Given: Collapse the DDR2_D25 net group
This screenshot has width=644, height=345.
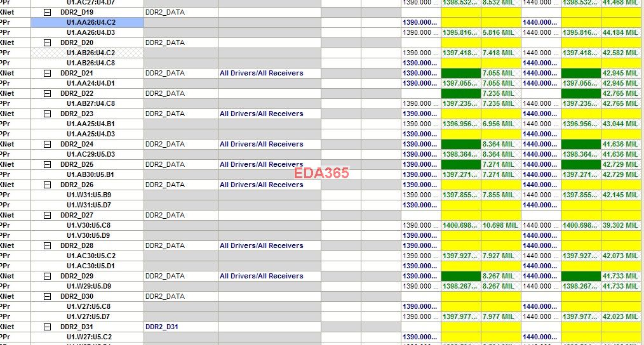Looking at the screenshot, I should 47,164.
